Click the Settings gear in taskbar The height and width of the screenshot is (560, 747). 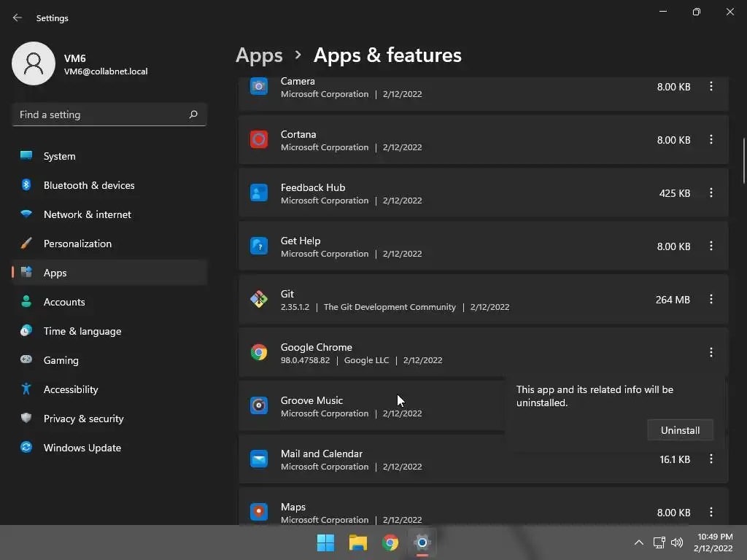tap(422, 542)
